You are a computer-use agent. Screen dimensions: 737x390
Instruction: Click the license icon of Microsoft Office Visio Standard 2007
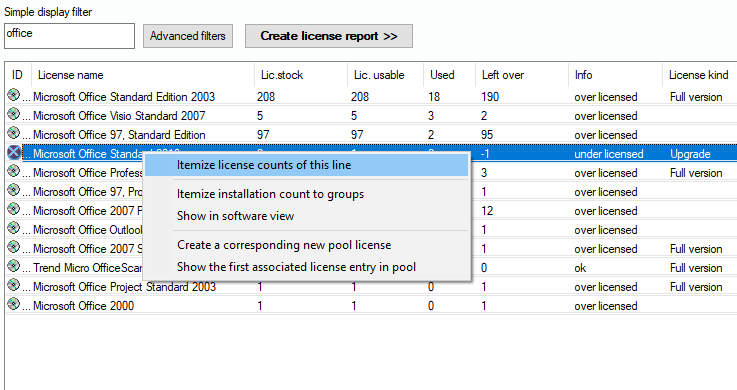pyautogui.click(x=14, y=114)
